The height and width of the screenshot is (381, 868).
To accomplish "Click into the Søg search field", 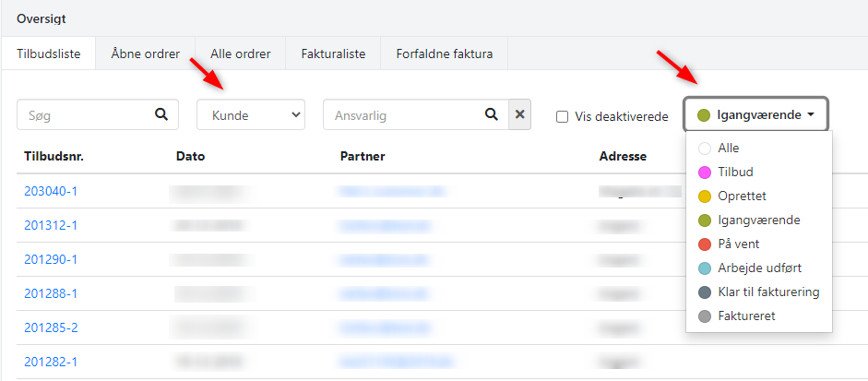I will coord(83,115).
